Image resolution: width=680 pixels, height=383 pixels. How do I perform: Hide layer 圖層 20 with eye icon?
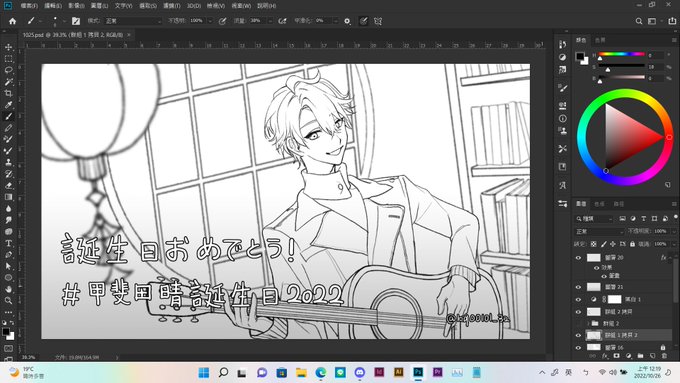click(x=578, y=258)
